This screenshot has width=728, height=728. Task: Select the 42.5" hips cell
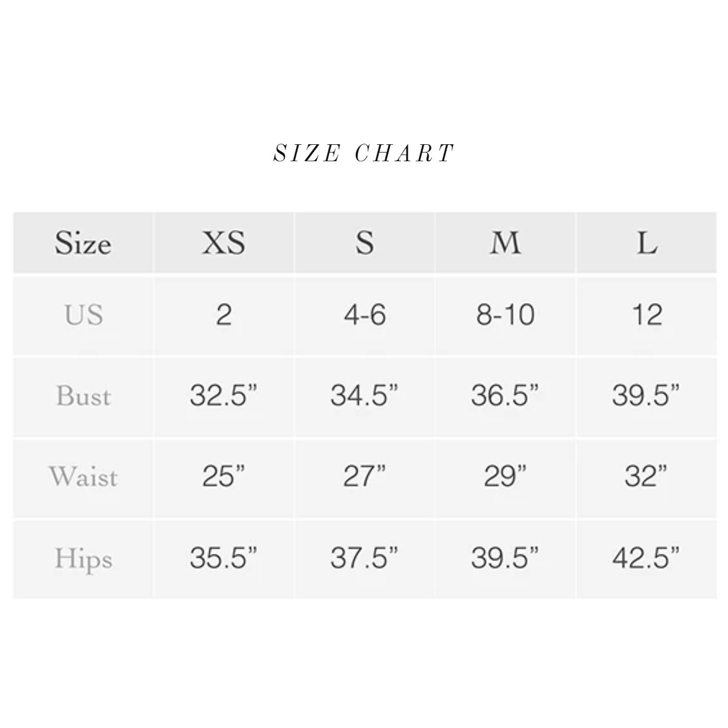click(646, 559)
